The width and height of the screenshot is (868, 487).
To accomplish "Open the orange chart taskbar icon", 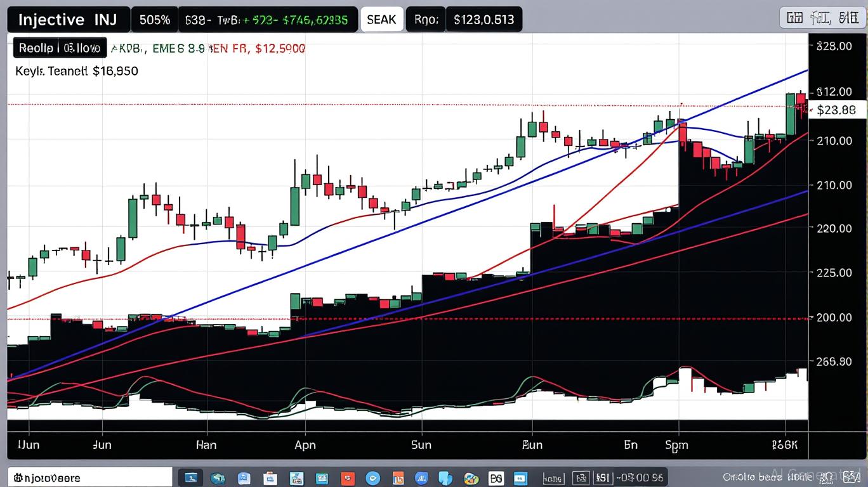I will point(398,477).
